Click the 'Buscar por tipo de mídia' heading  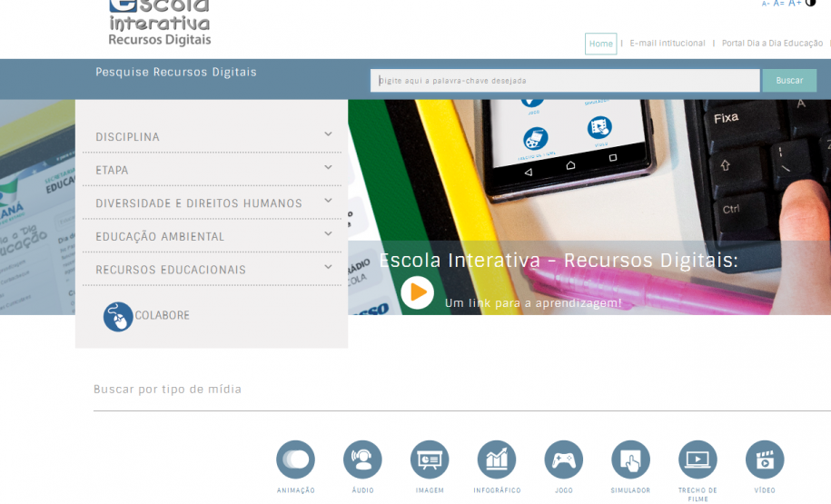point(167,389)
